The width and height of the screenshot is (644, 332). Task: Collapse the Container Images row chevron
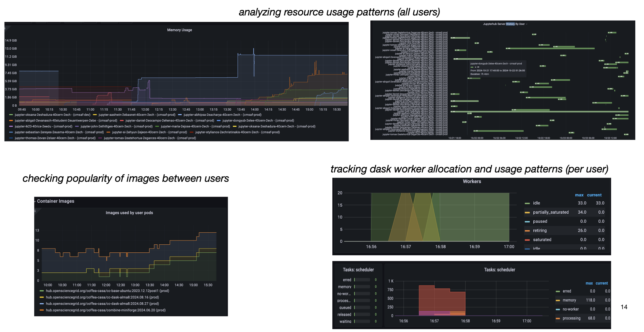35,201
